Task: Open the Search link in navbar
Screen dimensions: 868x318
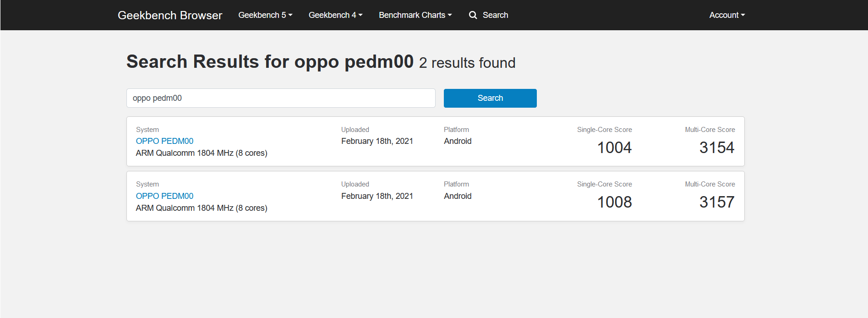Action: coord(495,15)
